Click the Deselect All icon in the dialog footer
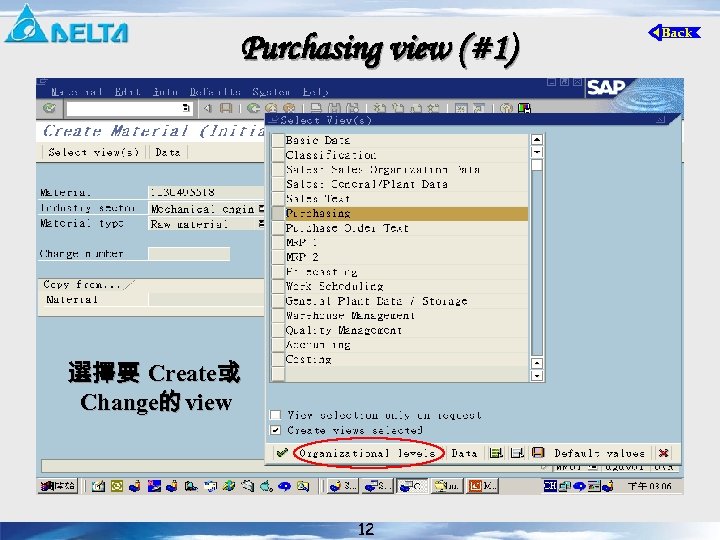720x540 pixels. point(517,453)
